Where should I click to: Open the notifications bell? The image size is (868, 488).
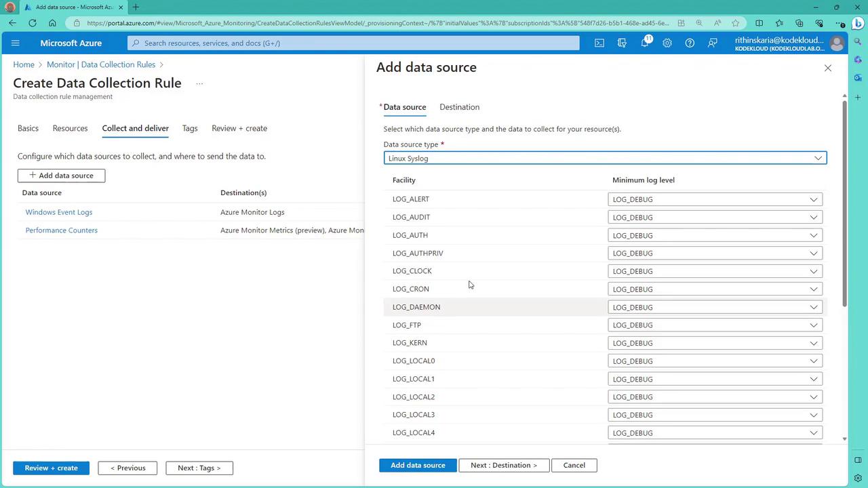[644, 43]
